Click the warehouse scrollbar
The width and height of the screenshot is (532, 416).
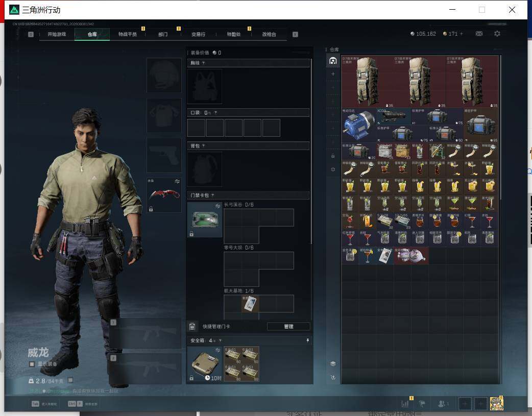click(x=500, y=127)
